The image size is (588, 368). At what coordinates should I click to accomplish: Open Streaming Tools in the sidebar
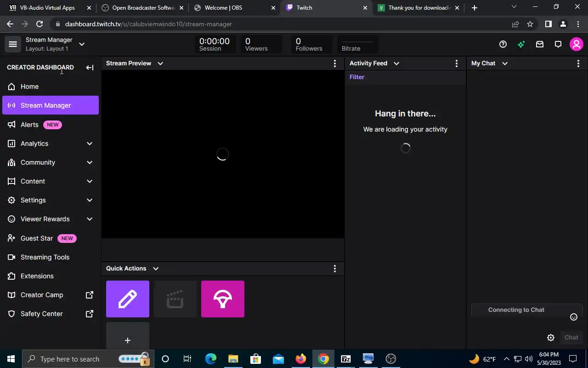tap(51, 257)
